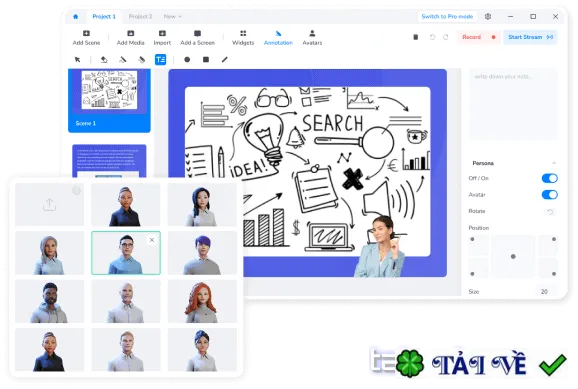Select the bald man avatar
The image size is (578, 389).
point(126,301)
